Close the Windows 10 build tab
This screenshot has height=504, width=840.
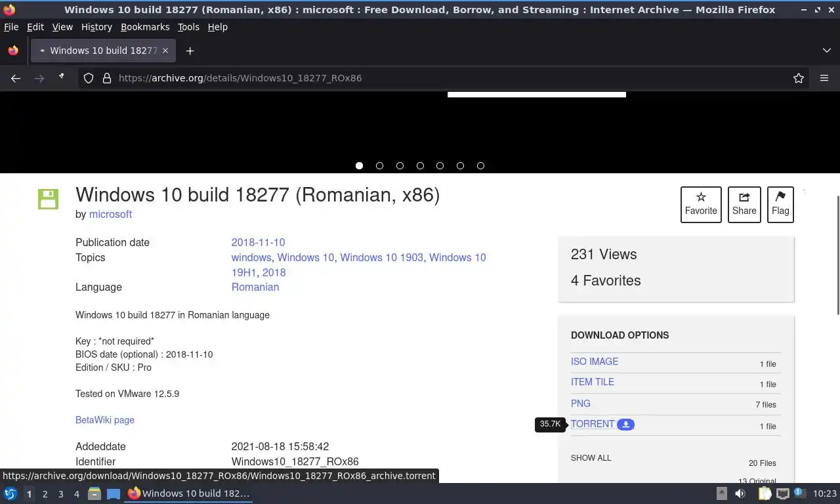click(x=165, y=51)
